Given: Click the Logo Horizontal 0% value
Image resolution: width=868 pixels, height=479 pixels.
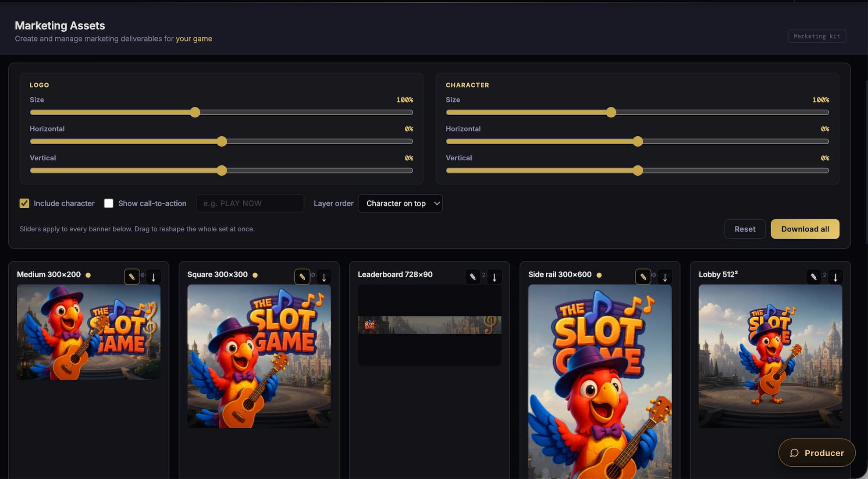Looking at the screenshot, I should click(409, 129).
